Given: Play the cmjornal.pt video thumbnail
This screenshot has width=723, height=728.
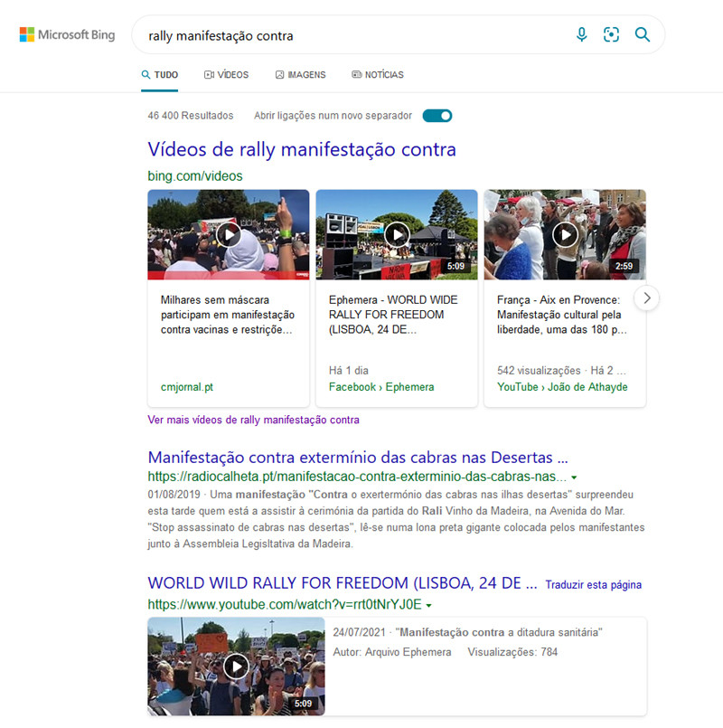Looking at the screenshot, I should coord(228,234).
